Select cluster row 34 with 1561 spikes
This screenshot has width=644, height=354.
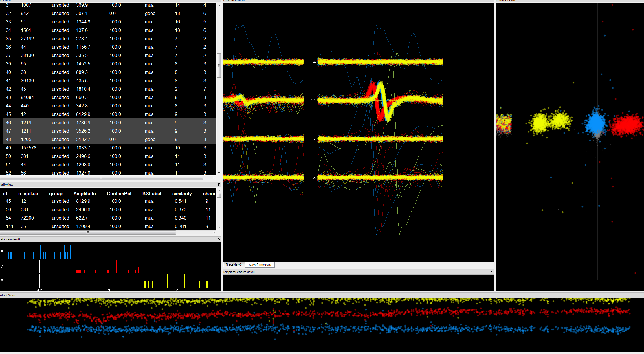109,30
